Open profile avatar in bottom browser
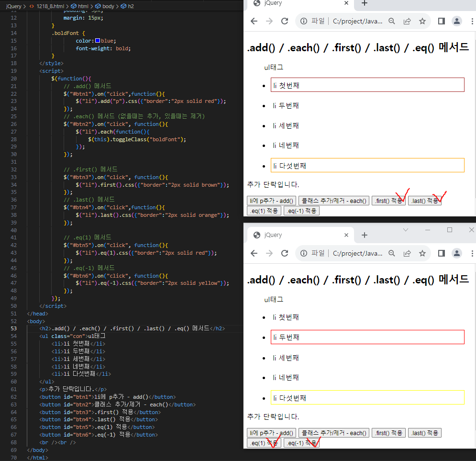Screen dimensions: 476x461 [x=456, y=253]
